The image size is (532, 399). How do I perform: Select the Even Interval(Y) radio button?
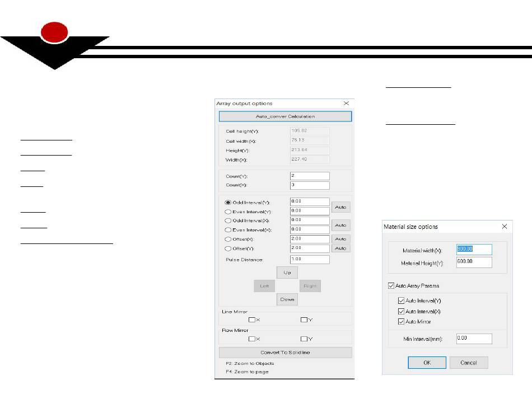pos(228,212)
